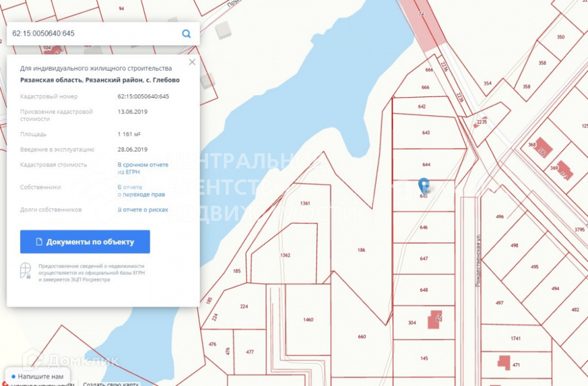Select parcel 648 on the map
The image size is (588, 386).
pyautogui.click(x=424, y=289)
